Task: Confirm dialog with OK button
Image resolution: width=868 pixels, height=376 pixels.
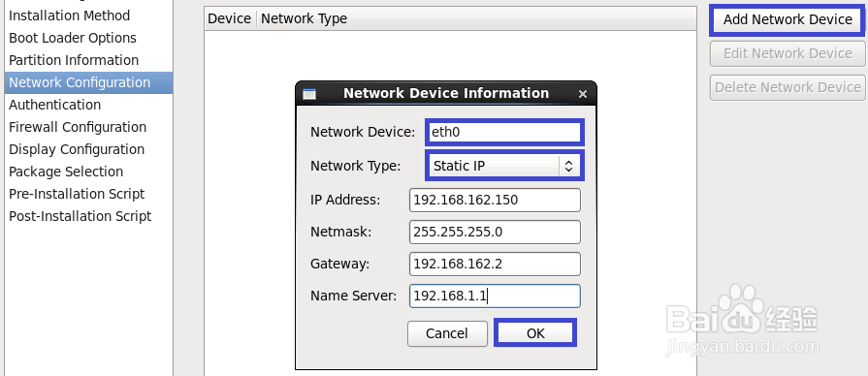Action: click(x=535, y=332)
